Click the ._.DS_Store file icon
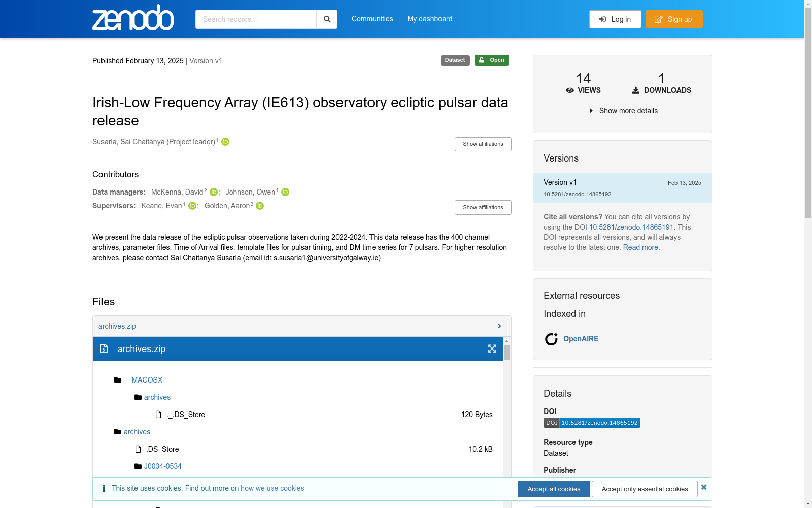Screen dimensions: 812x508 click(158, 415)
